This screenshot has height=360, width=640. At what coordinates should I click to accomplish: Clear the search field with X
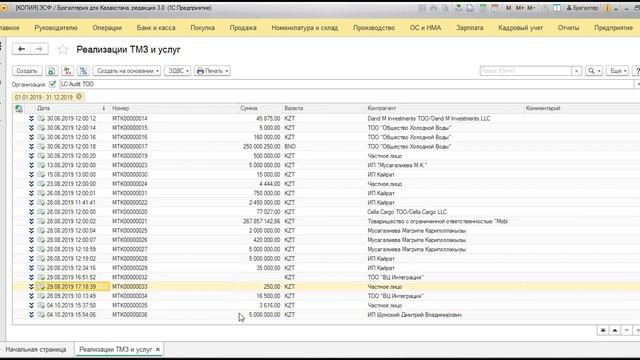[576, 71]
